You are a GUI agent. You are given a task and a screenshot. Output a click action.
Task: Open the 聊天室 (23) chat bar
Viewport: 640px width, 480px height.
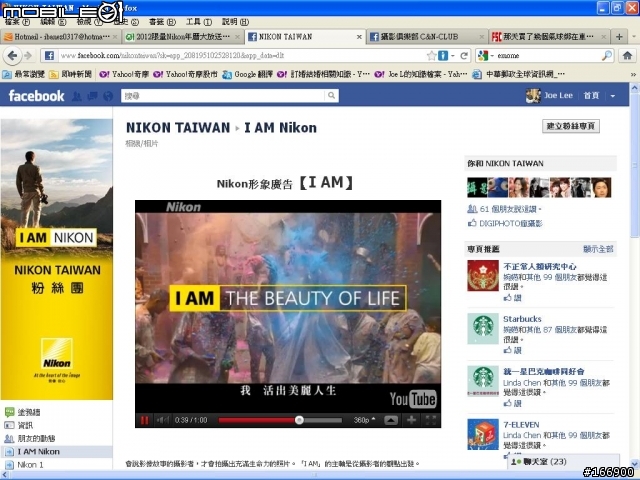563,462
